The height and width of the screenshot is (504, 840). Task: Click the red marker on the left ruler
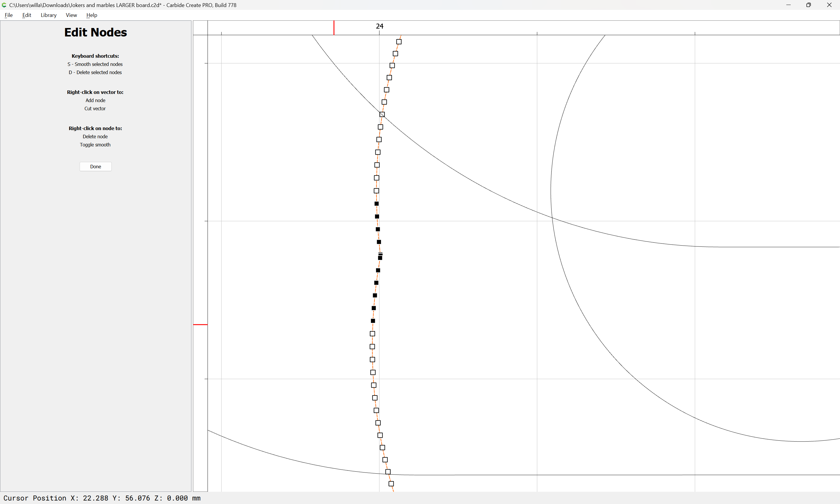[x=200, y=325]
